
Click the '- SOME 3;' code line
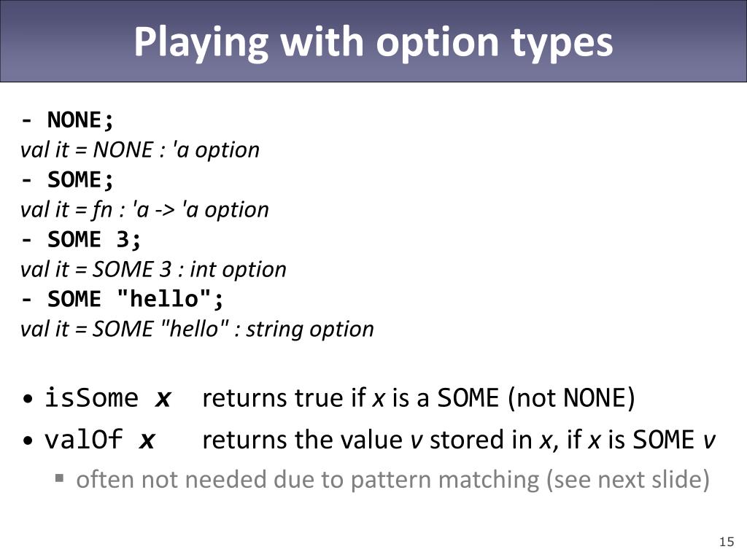coord(81,239)
